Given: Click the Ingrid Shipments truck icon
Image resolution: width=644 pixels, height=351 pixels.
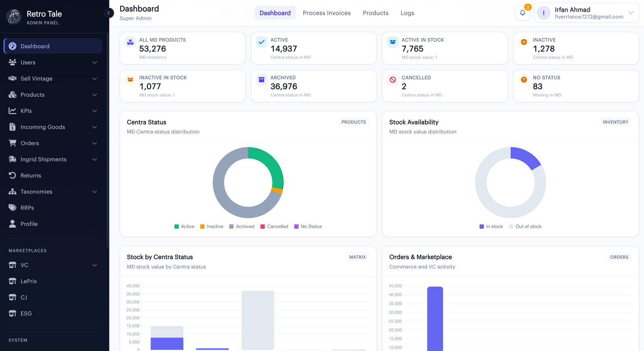Looking at the screenshot, I should coord(12,159).
